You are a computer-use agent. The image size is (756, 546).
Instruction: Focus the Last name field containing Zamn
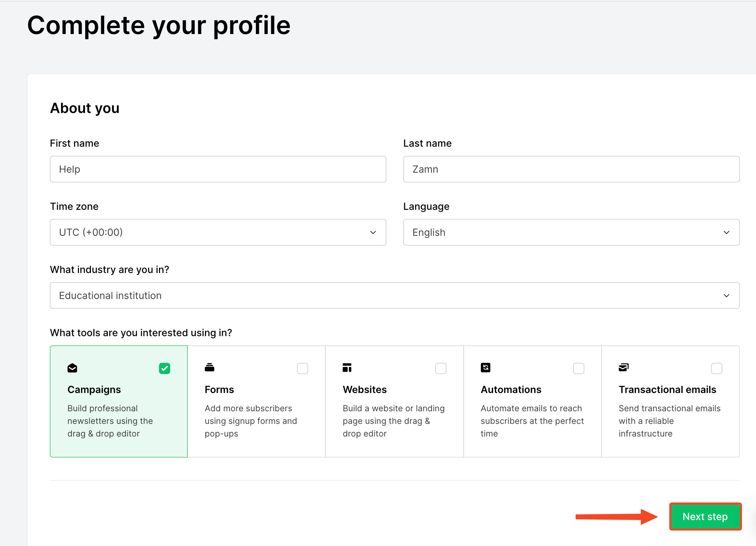571,169
